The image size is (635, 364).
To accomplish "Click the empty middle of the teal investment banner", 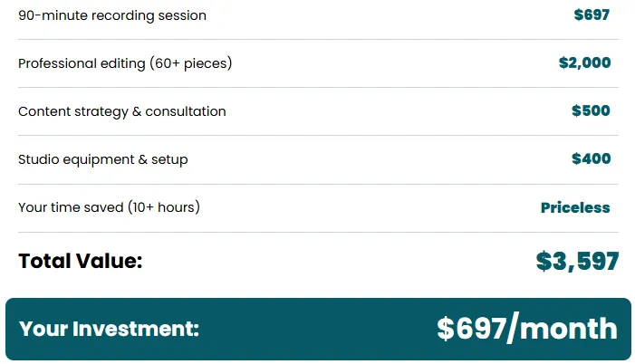I will pyautogui.click(x=317, y=330).
